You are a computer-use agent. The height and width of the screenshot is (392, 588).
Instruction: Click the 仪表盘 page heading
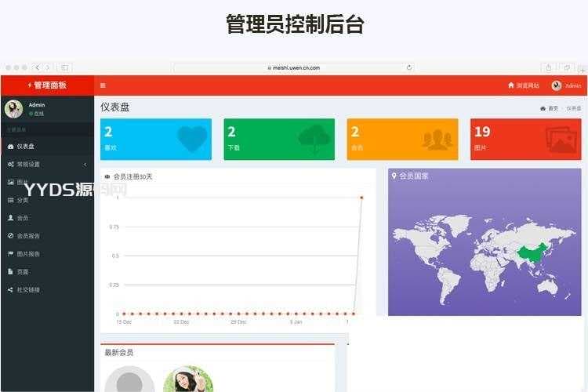[x=114, y=107]
